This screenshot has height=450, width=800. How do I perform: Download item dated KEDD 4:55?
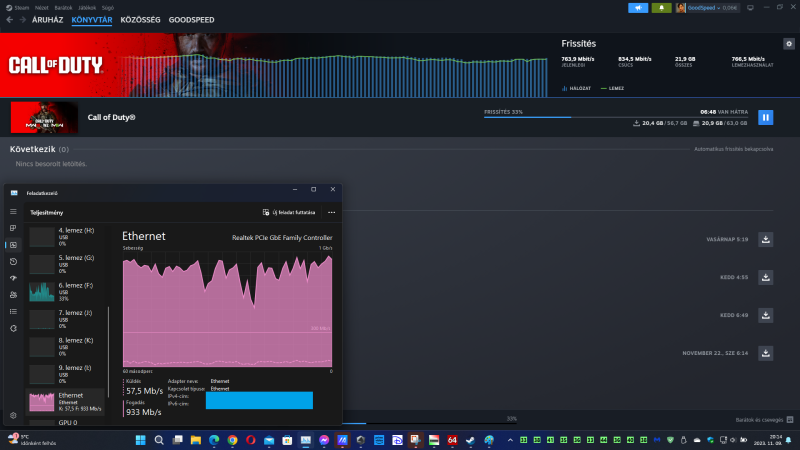coord(765,278)
